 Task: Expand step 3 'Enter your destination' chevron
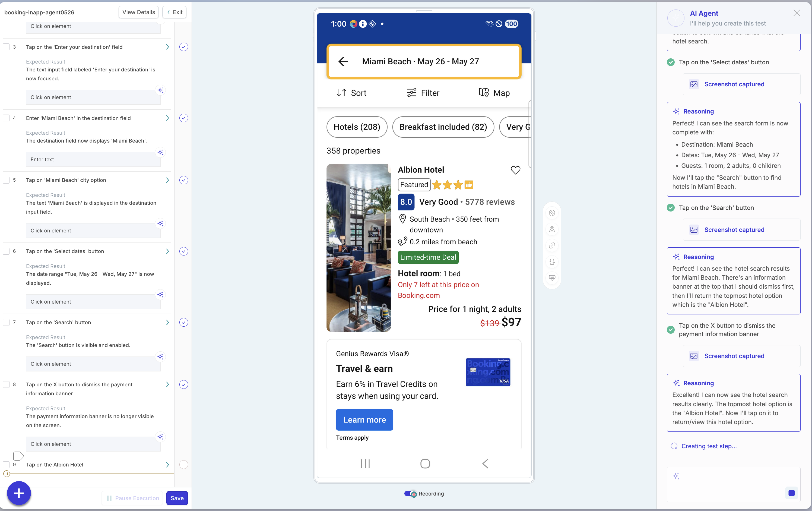[167, 47]
